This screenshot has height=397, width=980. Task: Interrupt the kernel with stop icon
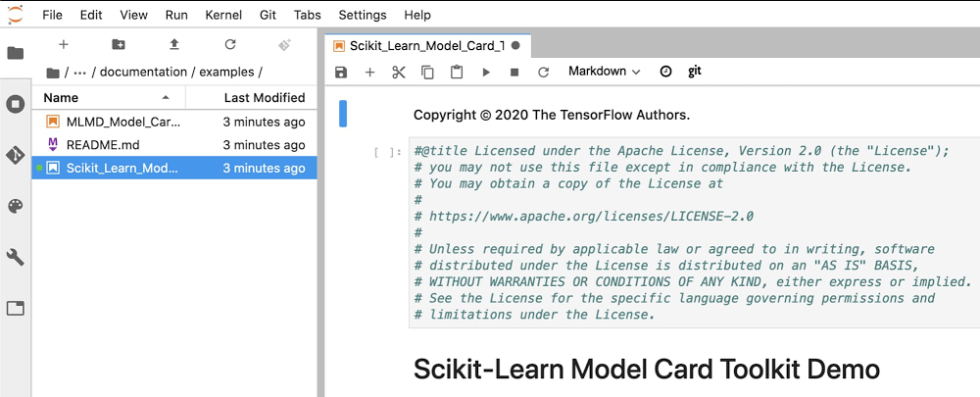(514, 73)
